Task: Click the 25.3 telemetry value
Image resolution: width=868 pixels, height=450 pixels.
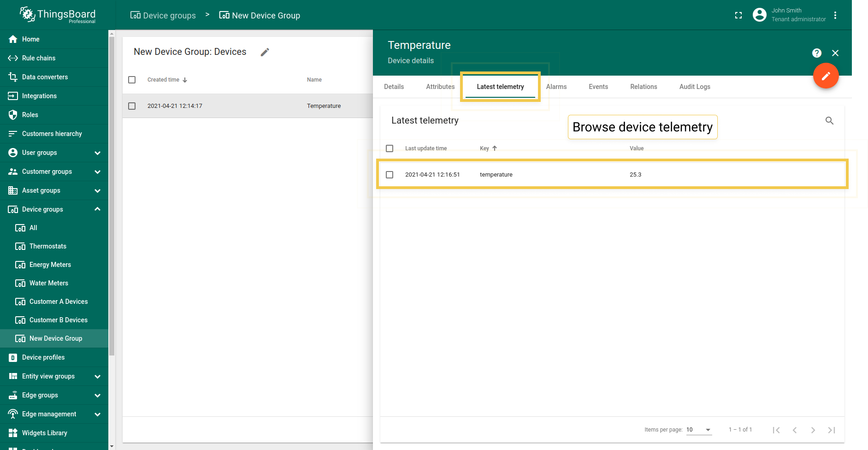Action: [x=635, y=175]
